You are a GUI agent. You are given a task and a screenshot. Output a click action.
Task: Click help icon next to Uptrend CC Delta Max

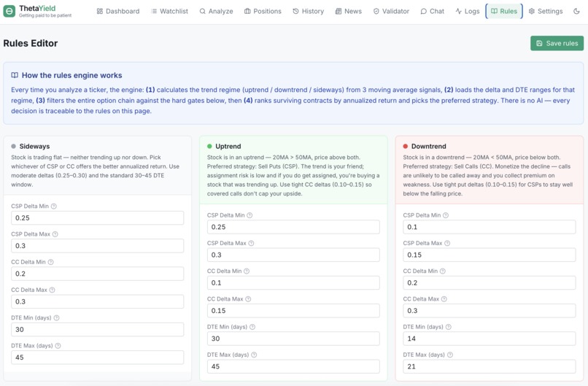click(x=248, y=299)
